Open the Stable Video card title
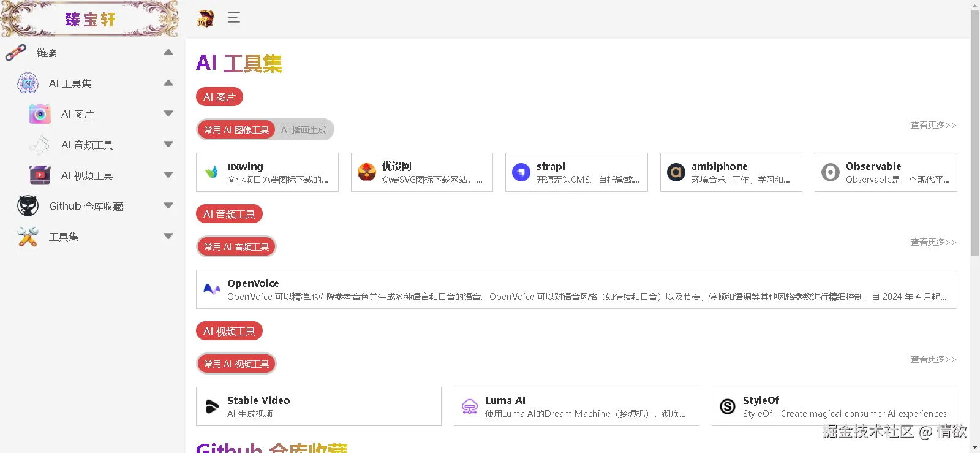The height and width of the screenshot is (453, 980). click(258, 400)
